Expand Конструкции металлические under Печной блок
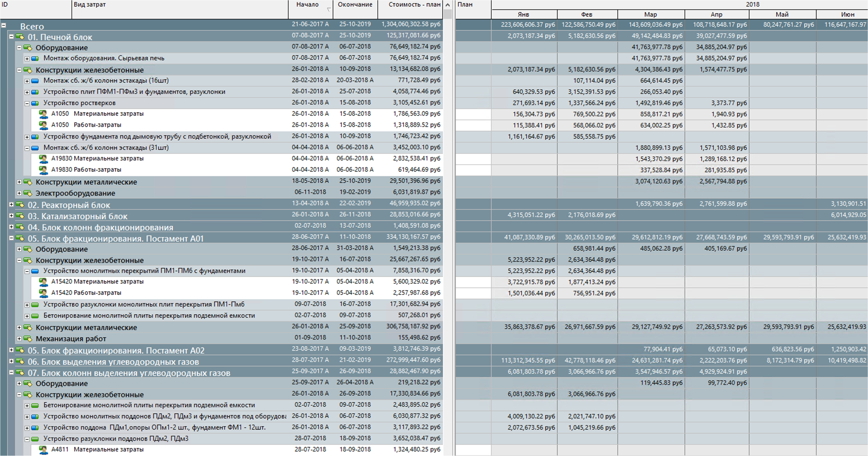The image size is (868, 456). (x=19, y=182)
